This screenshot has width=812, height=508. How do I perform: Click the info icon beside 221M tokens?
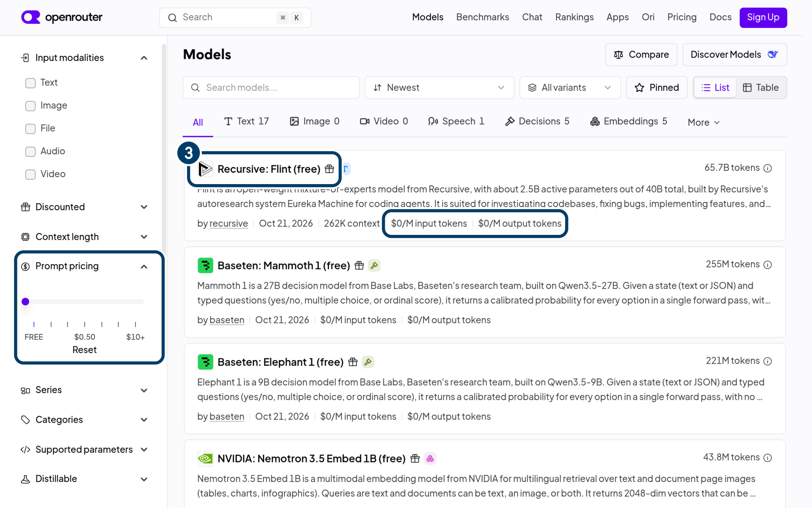[767, 361]
